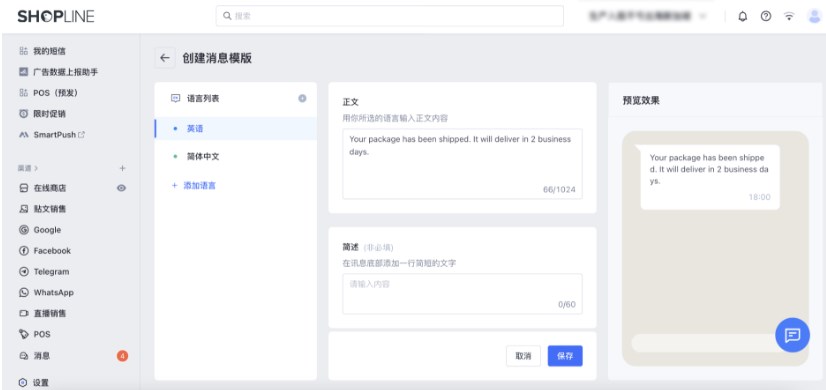Screen dimensions: 826x390
Task: Open Telegram channel menu item
Action: 52,271
